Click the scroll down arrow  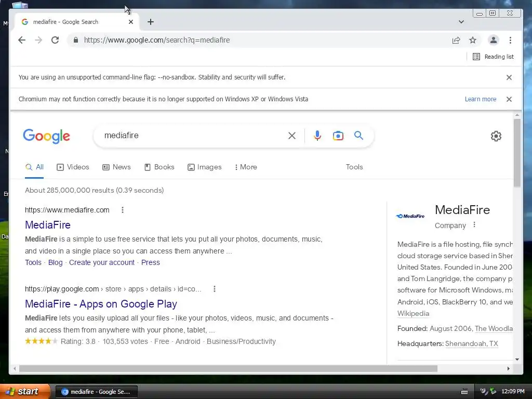[517, 360]
